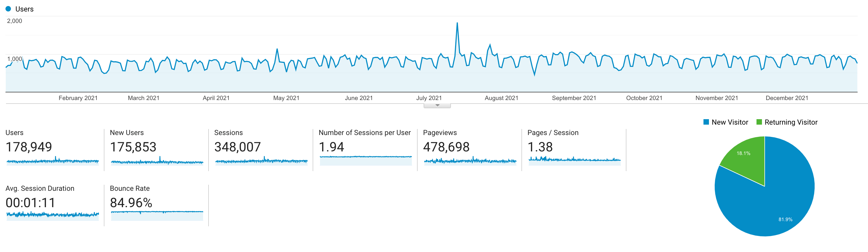Collapse the chart using the bottom arrow handle
The image size is (868, 252).
pyautogui.click(x=437, y=106)
